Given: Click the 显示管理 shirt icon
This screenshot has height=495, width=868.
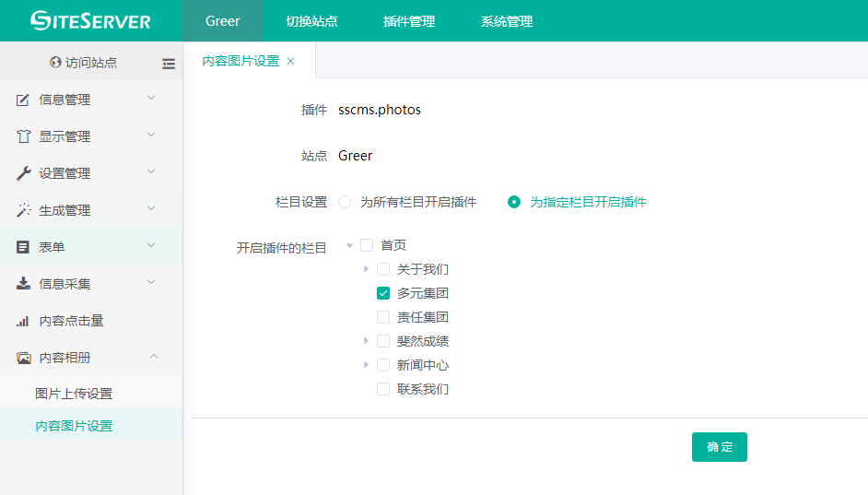Looking at the screenshot, I should tap(24, 136).
